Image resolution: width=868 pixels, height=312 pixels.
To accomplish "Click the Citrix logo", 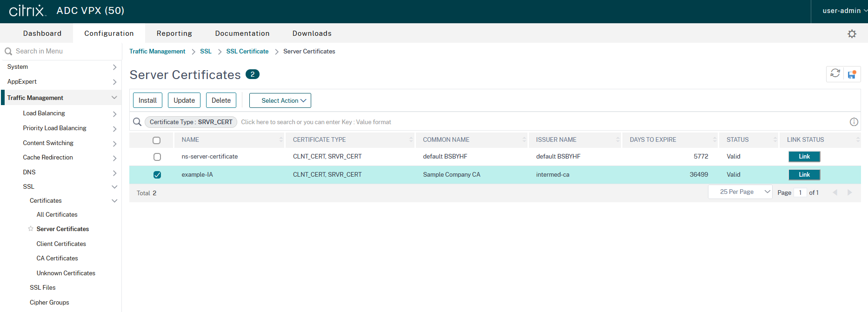I will [27, 11].
